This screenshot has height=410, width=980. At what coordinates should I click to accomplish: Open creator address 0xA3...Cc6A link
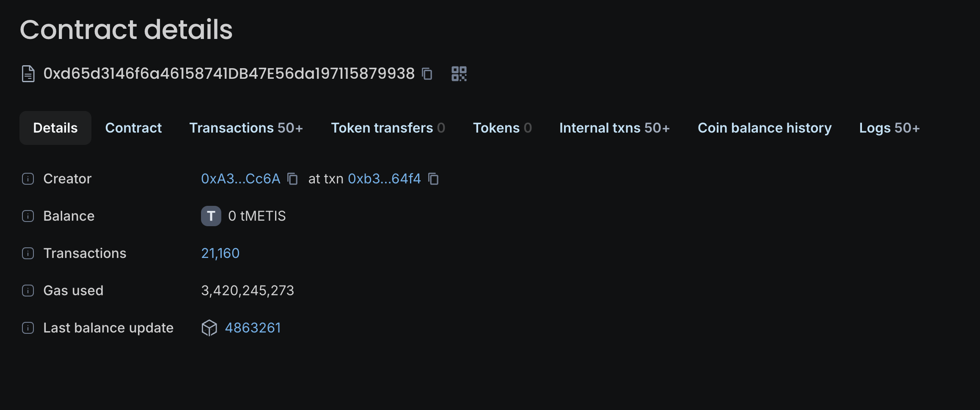click(240, 179)
